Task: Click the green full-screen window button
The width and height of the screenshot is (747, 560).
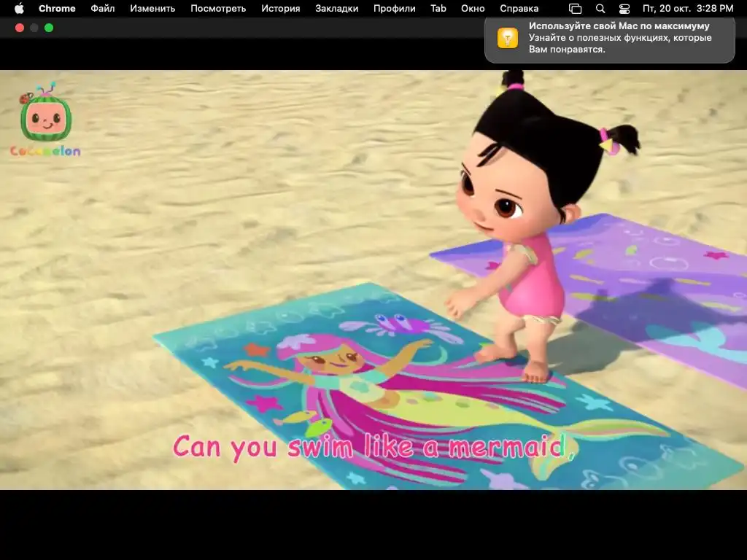Action: pos(49,28)
